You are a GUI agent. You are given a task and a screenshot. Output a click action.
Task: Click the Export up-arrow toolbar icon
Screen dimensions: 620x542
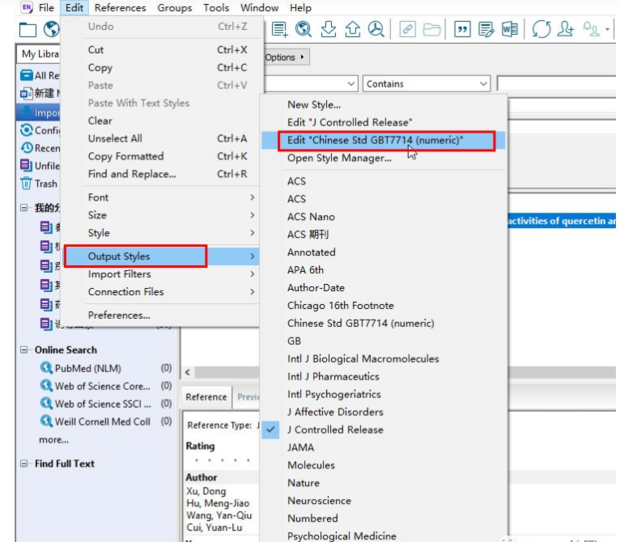pyautogui.click(x=352, y=29)
